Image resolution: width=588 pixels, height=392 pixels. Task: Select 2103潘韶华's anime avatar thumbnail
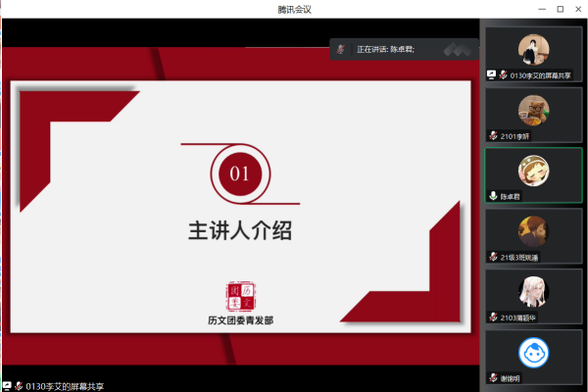[533, 291]
